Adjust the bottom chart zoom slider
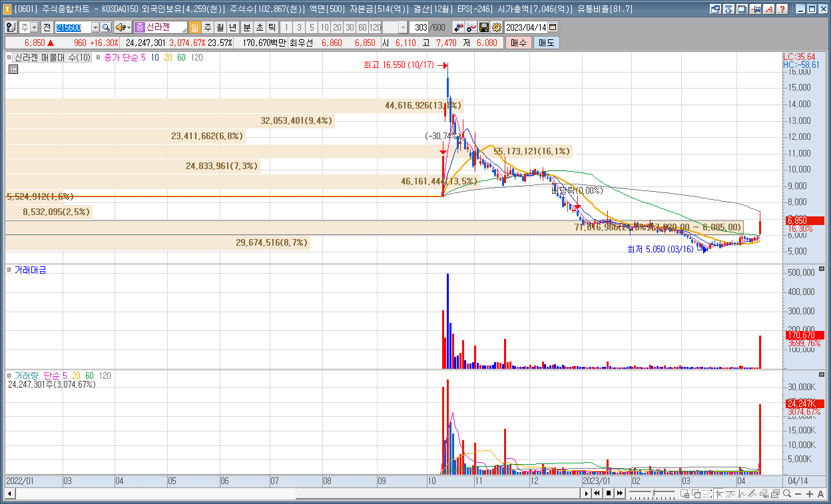 (653, 493)
